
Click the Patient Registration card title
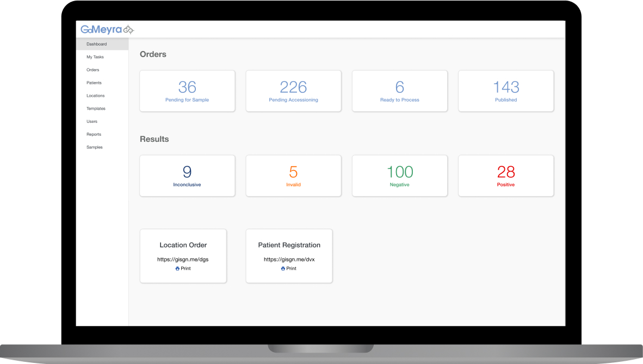tap(289, 245)
